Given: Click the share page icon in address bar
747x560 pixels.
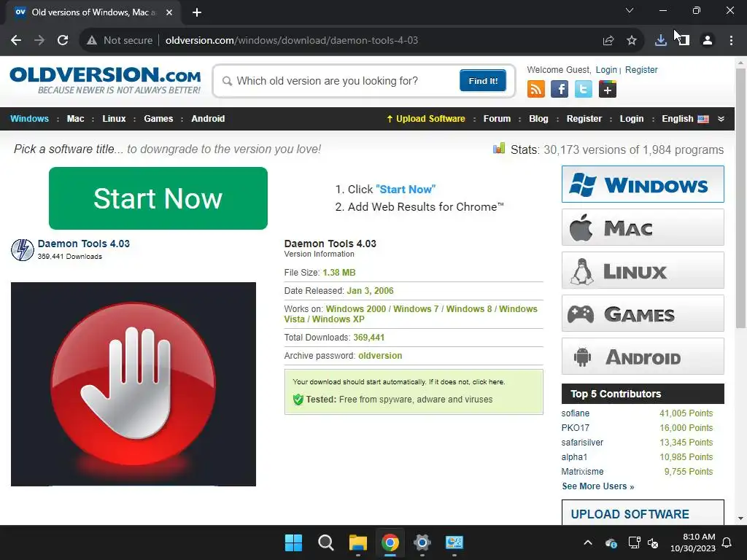Looking at the screenshot, I should pyautogui.click(x=608, y=41).
